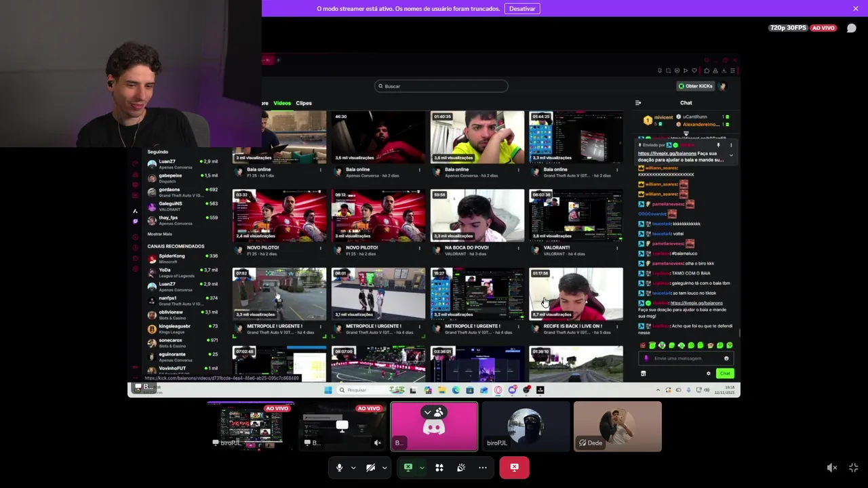This screenshot has width=868, height=488.
Task: Collapse the chat panel with arrow icon
Action: (x=638, y=103)
